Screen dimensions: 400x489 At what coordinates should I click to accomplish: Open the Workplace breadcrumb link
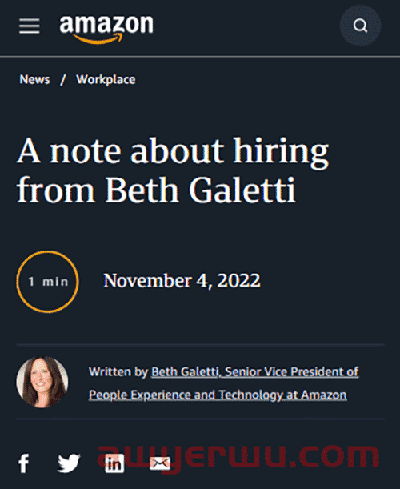tap(106, 79)
